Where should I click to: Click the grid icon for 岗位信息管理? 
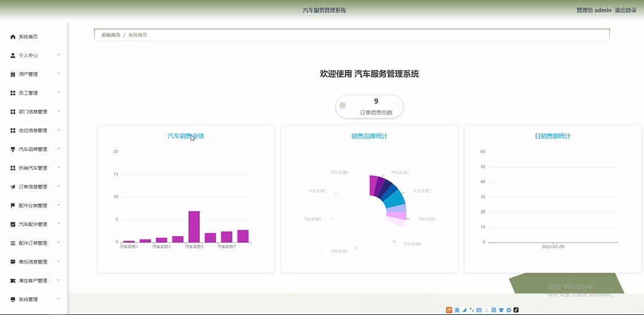coord(13,130)
